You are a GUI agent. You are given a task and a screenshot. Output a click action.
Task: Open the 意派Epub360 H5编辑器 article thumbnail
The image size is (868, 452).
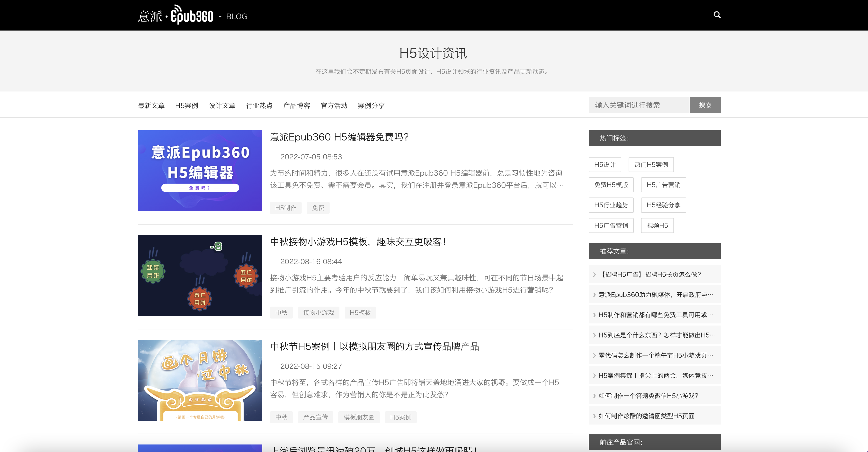[200, 171]
